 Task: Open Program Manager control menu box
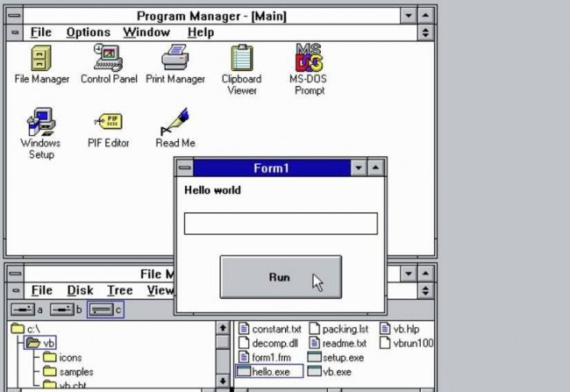pyautogui.click(x=15, y=16)
